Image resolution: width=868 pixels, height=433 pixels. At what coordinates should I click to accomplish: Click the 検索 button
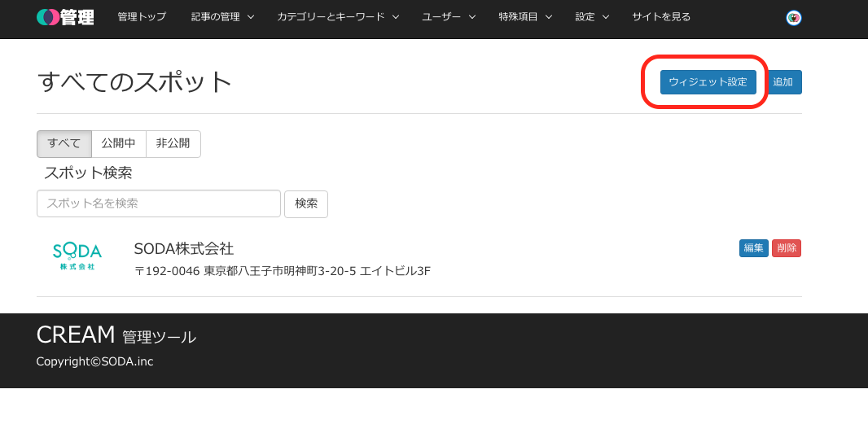click(306, 204)
